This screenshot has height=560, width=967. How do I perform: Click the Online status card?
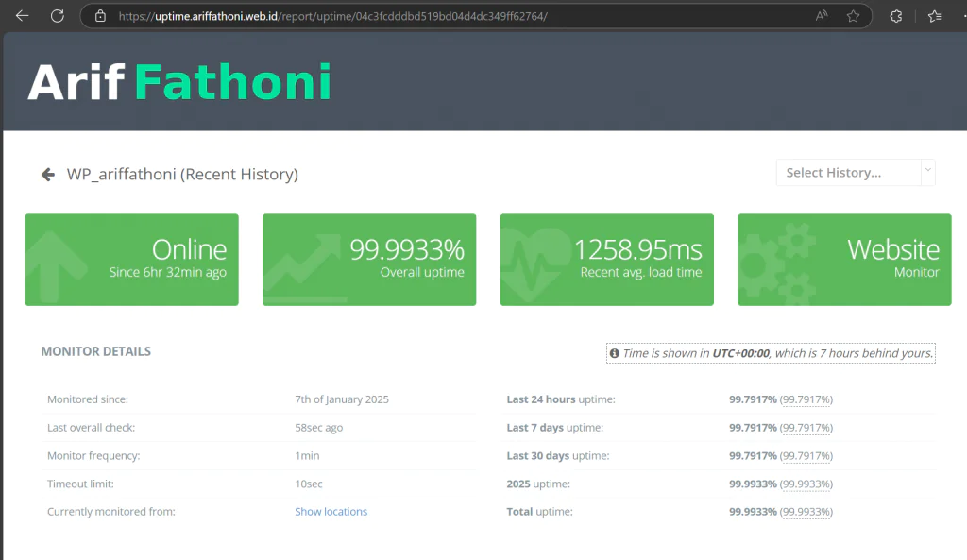click(x=131, y=260)
